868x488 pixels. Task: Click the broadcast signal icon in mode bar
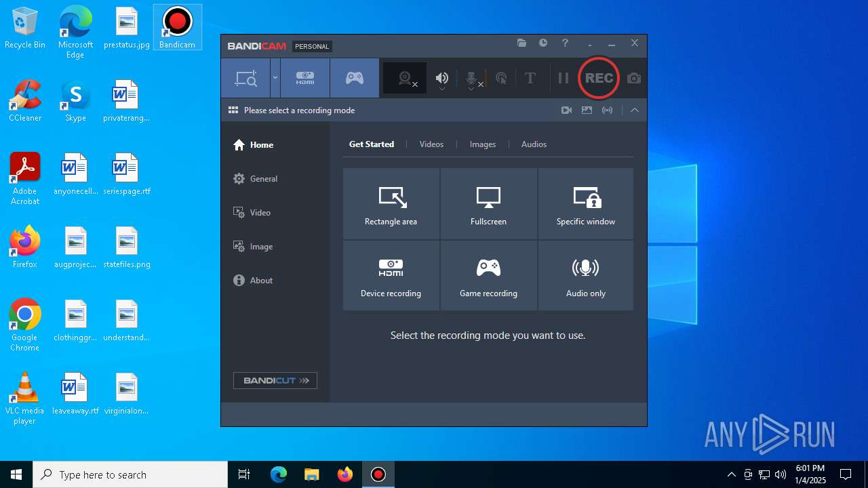click(608, 110)
